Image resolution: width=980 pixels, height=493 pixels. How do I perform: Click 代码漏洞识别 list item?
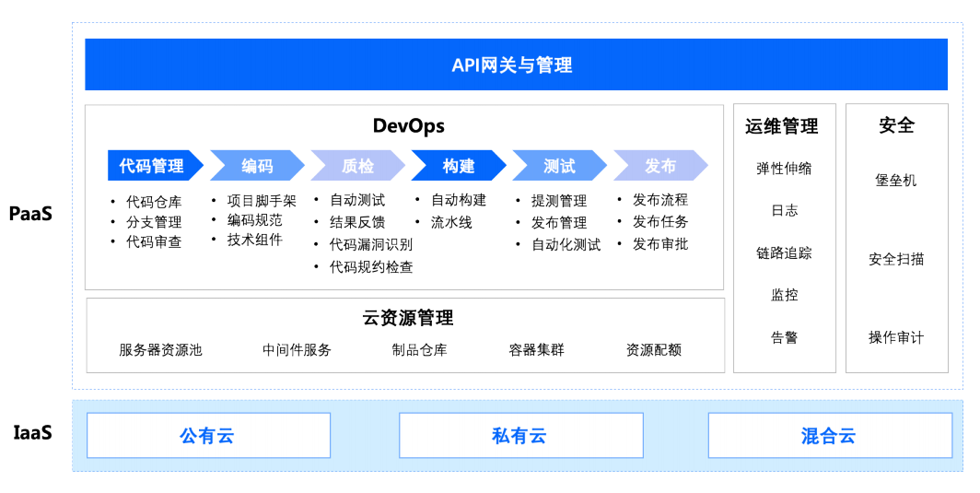371,245
